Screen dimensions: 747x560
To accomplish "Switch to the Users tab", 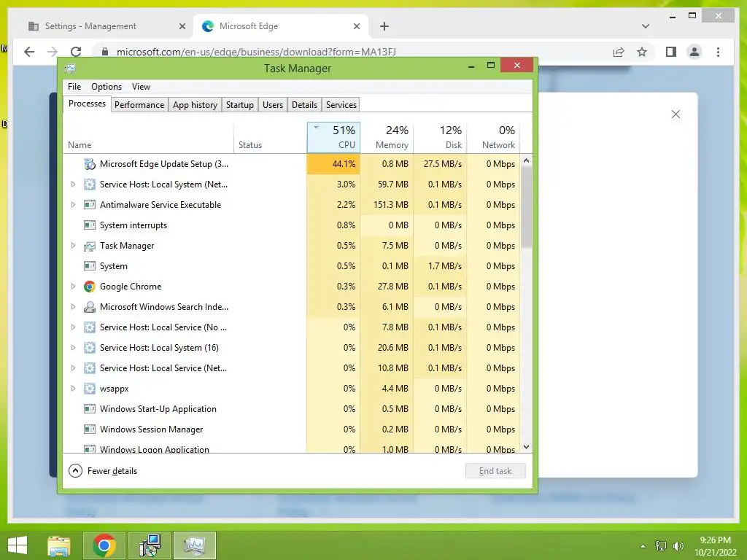I will pyautogui.click(x=273, y=105).
